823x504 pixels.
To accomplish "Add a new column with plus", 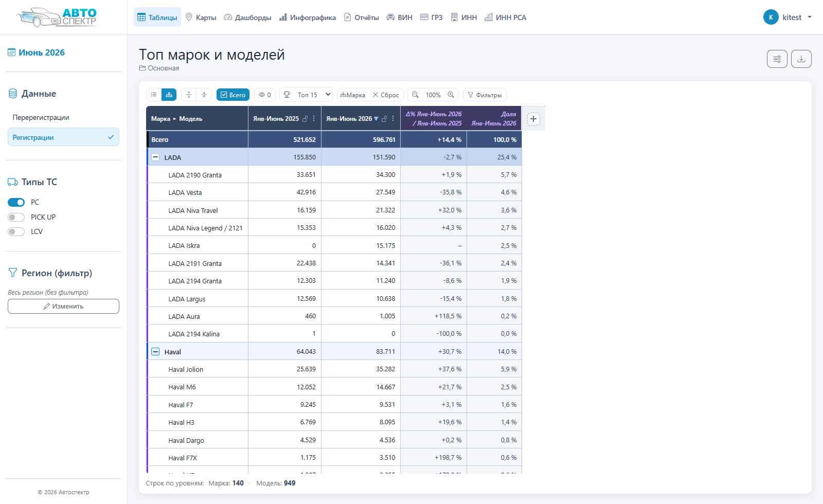I will pos(533,119).
